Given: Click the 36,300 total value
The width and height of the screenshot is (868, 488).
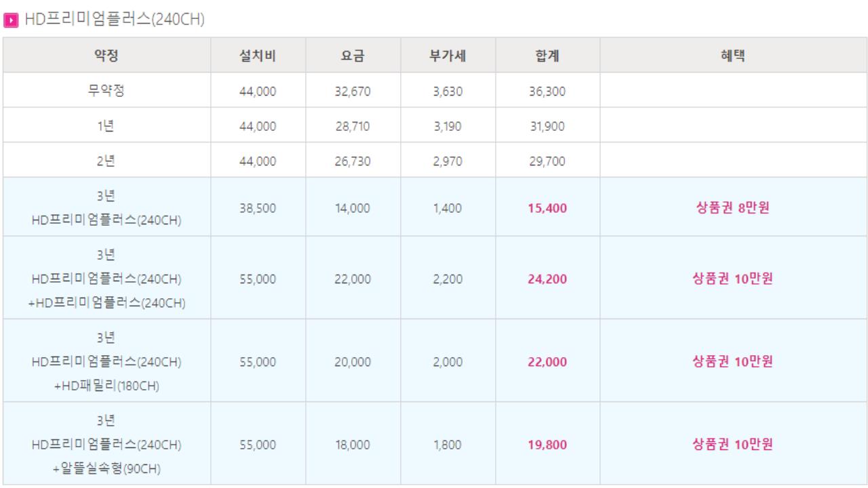Looking at the screenshot, I should [x=547, y=91].
